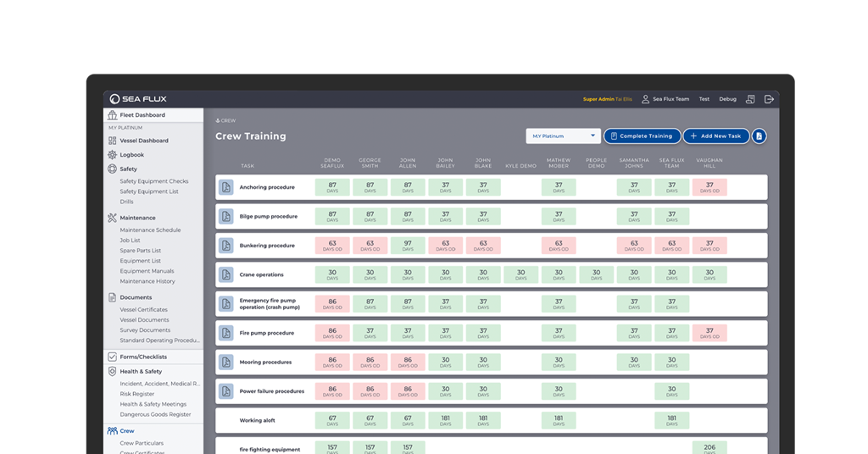Click the logout icon in header
868x454 pixels.
[x=769, y=99]
